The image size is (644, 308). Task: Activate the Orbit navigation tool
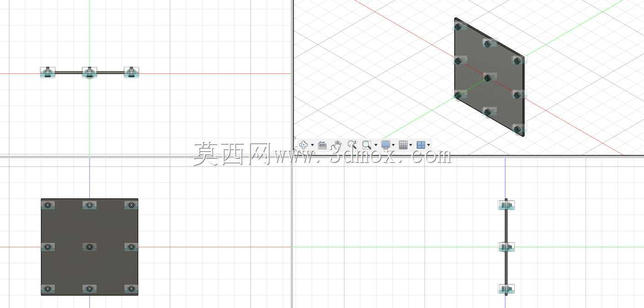click(303, 145)
